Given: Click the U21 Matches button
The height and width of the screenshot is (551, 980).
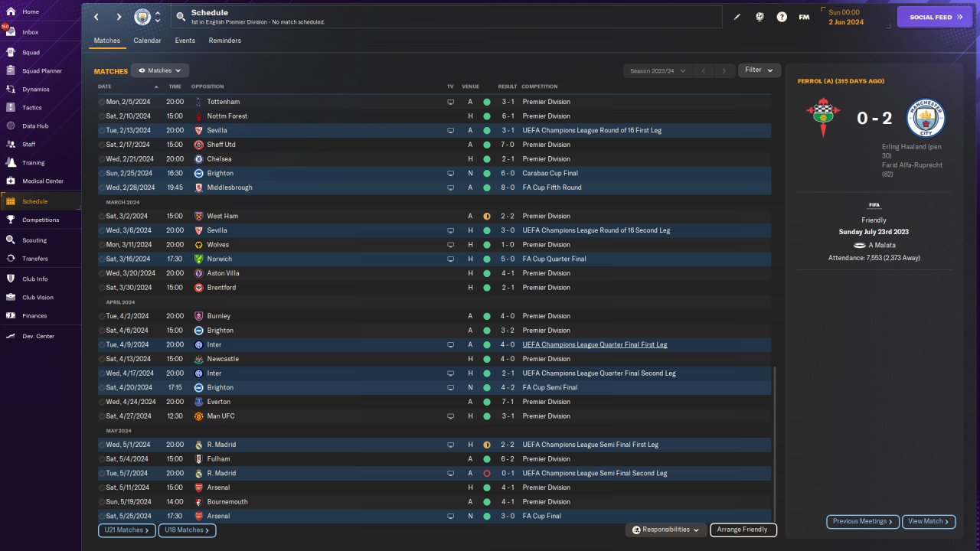Looking at the screenshot, I should (x=127, y=530).
